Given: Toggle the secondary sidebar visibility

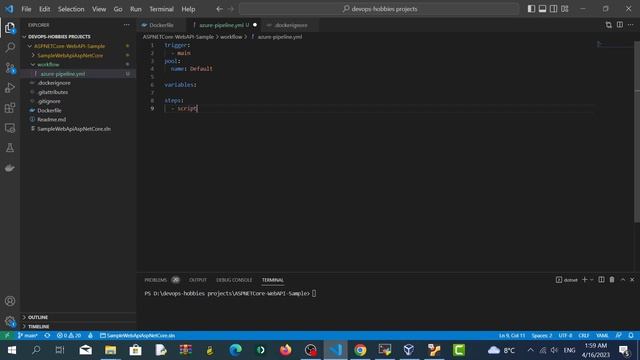Looking at the screenshot, I should (553, 9).
